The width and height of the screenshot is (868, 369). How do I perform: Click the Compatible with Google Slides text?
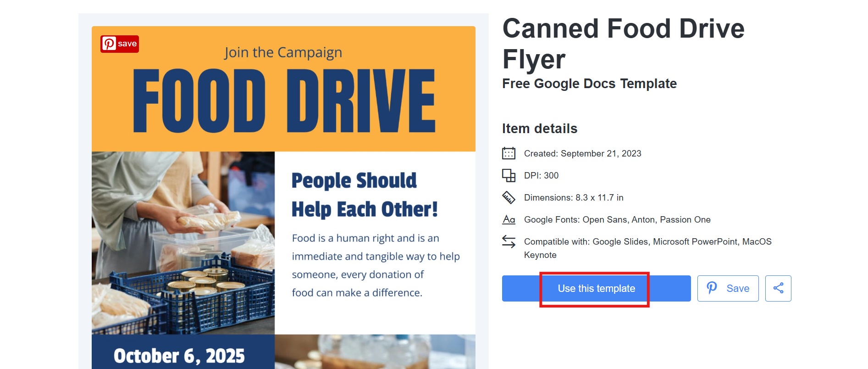pos(647,248)
